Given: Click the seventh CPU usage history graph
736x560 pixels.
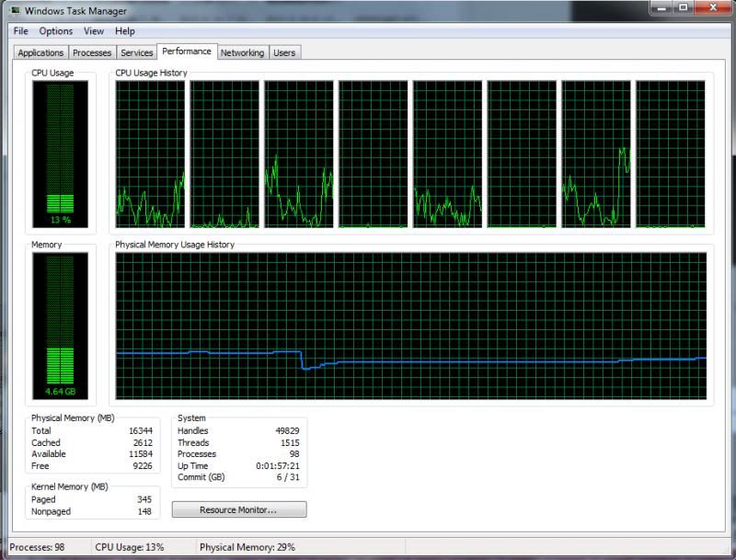Looking at the screenshot, I should (x=596, y=154).
